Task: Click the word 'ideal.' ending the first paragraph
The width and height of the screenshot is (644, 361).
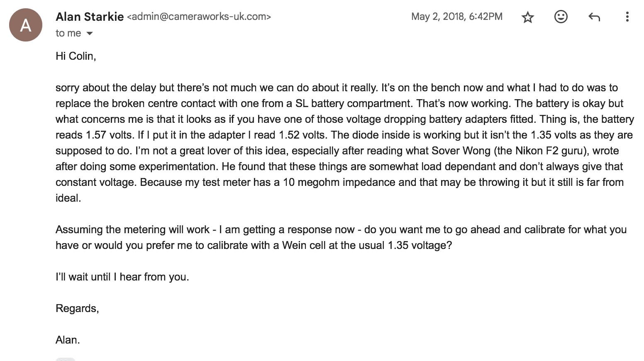Action: [68, 198]
